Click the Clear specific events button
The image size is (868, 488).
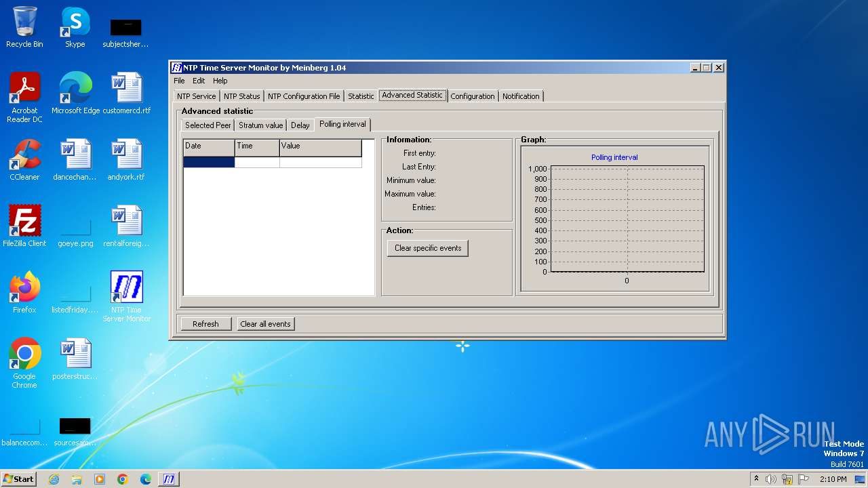428,248
